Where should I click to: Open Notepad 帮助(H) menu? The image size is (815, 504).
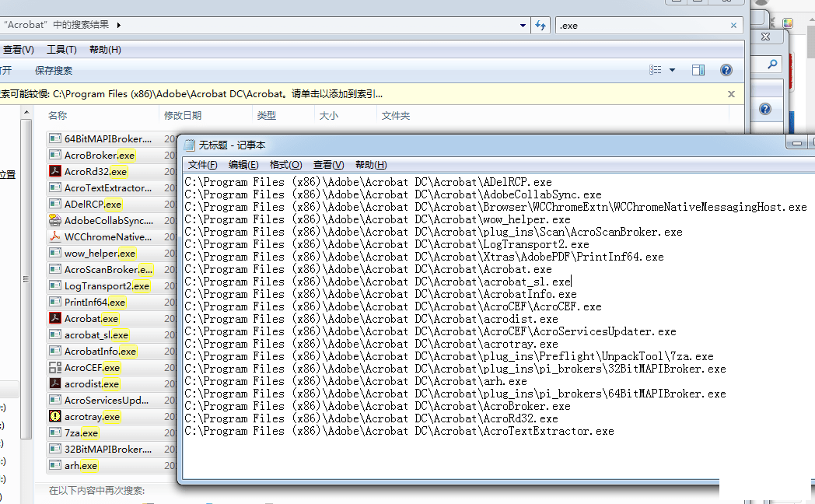(371, 165)
